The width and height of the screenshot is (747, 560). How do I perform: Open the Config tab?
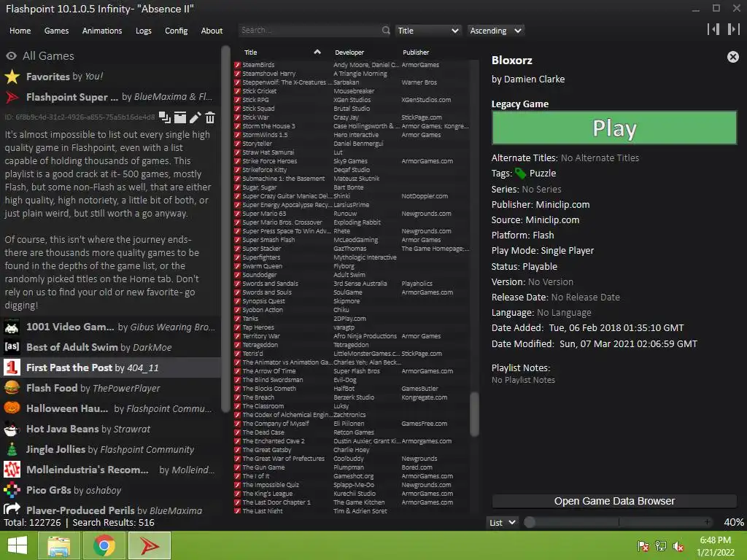(177, 31)
